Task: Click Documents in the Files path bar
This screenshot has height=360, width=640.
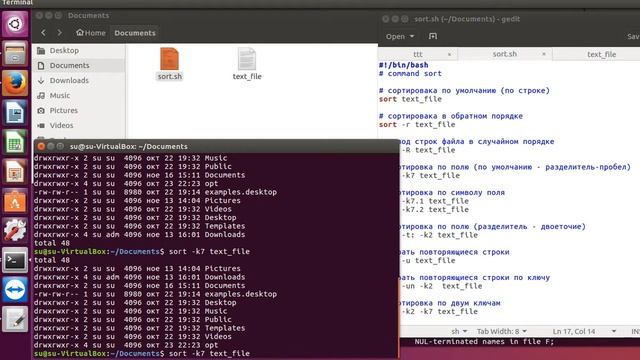Action: coord(135,33)
